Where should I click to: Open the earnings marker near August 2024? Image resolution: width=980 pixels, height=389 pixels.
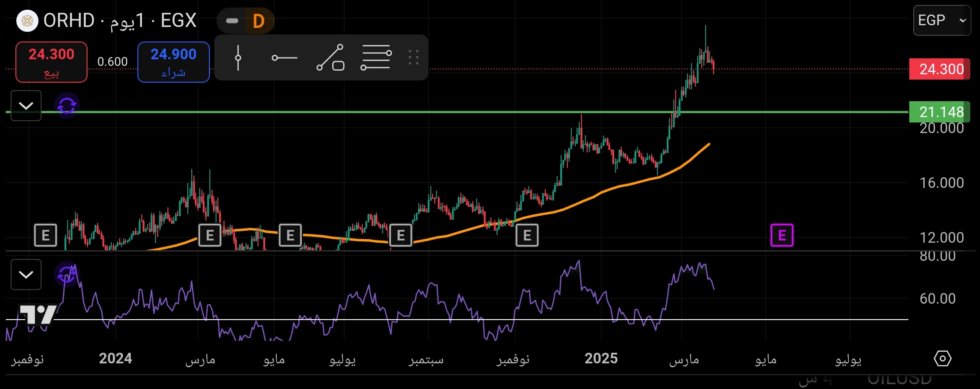pyautogui.click(x=401, y=235)
